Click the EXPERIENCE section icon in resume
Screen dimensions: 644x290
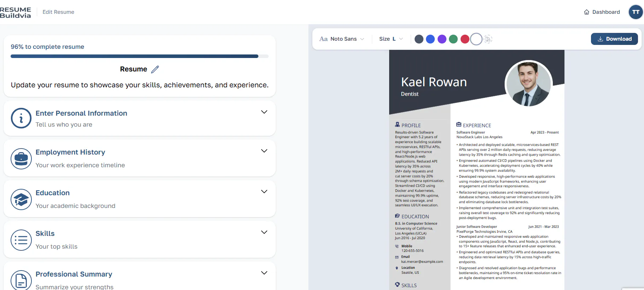(459, 124)
